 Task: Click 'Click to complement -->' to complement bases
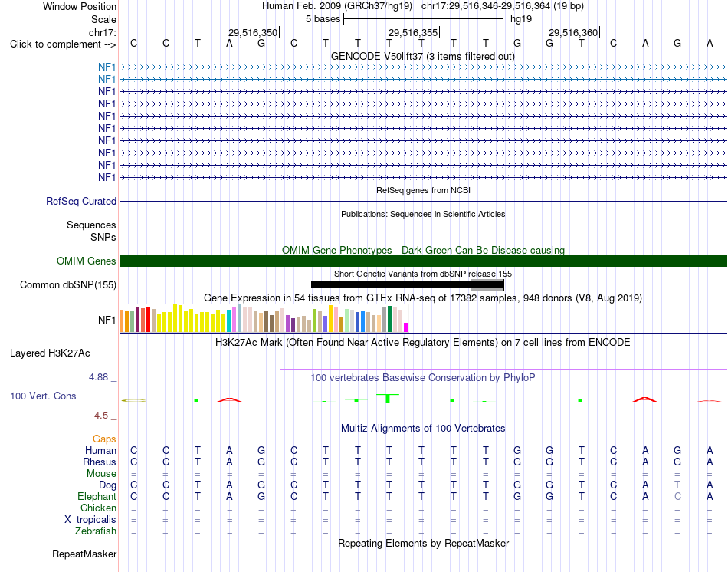[x=63, y=44]
